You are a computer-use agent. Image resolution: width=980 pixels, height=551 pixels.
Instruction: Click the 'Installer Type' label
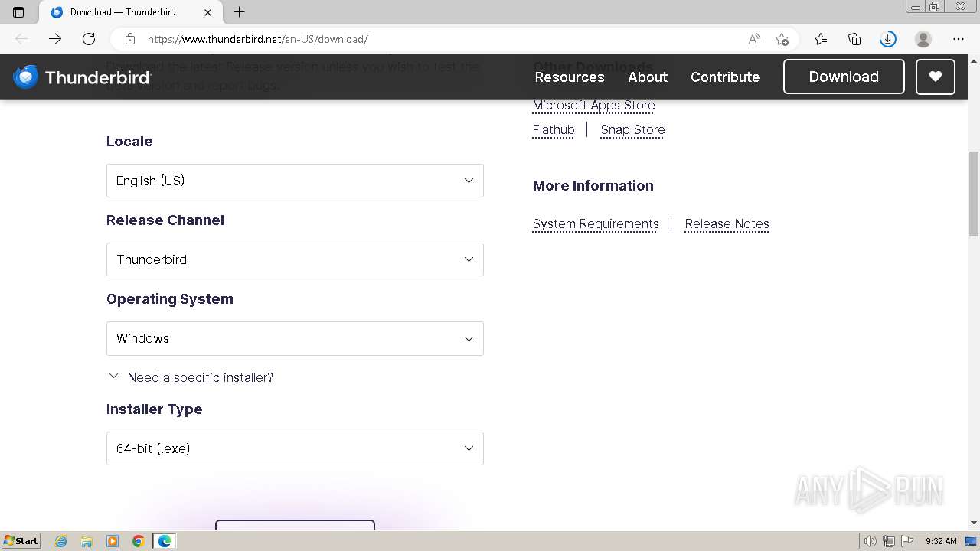pos(155,409)
